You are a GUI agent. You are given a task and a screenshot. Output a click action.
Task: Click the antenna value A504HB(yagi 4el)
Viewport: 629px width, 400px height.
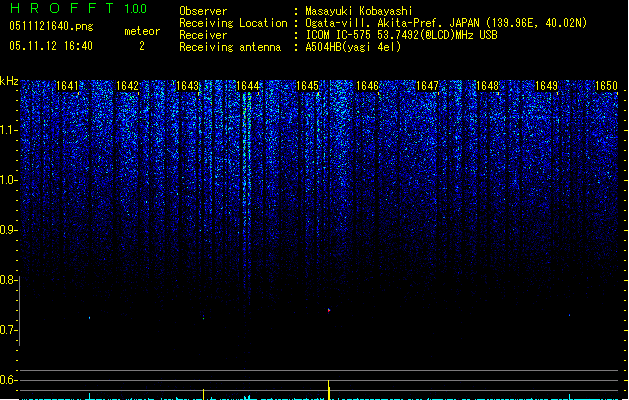(353, 47)
